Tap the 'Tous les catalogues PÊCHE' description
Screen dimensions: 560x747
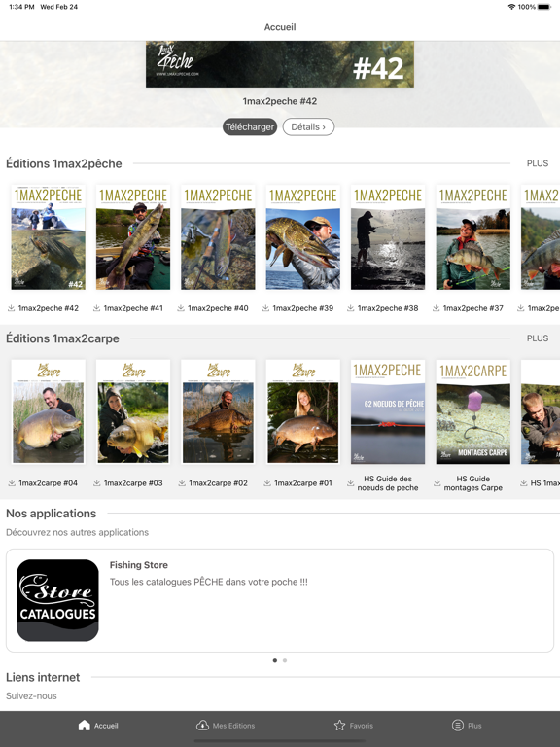(x=209, y=582)
